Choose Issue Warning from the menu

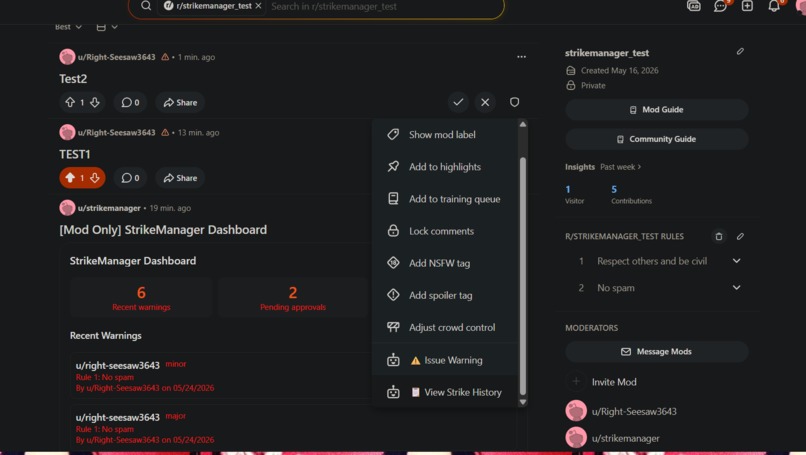445,360
